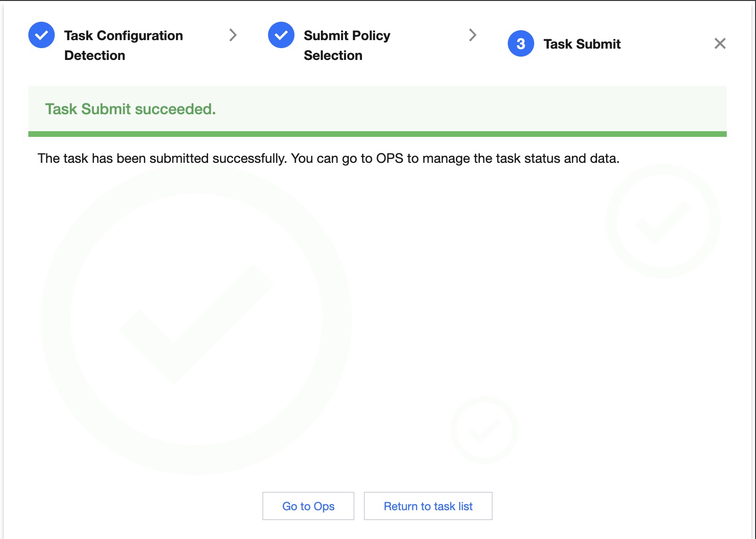
Task: Select the Submit Policy Selection step label
Action: [x=347, y=45]
